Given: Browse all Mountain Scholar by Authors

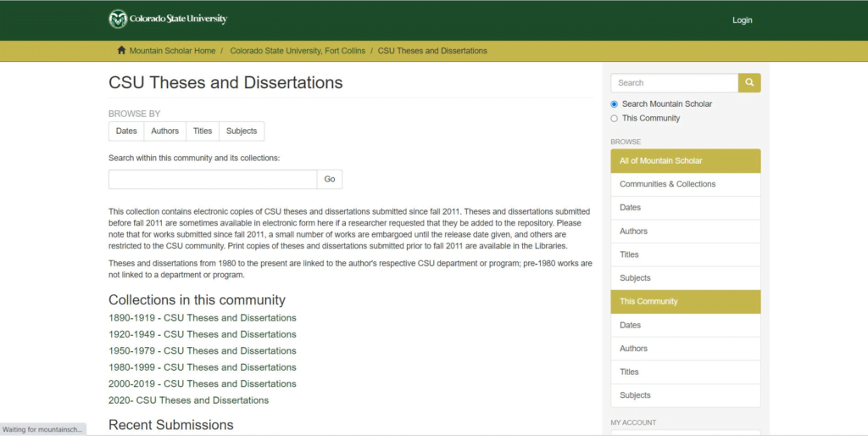Looking at the screenshot, I should point(685,232).
